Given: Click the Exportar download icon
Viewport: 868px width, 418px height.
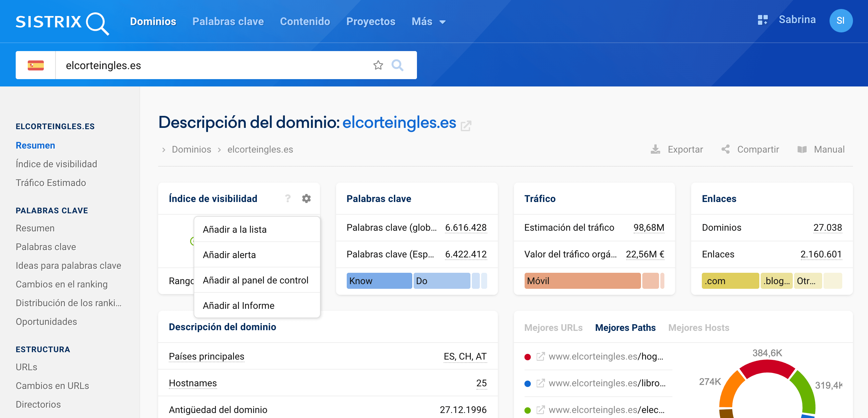Looking at the screenshot, I should 655,150.
